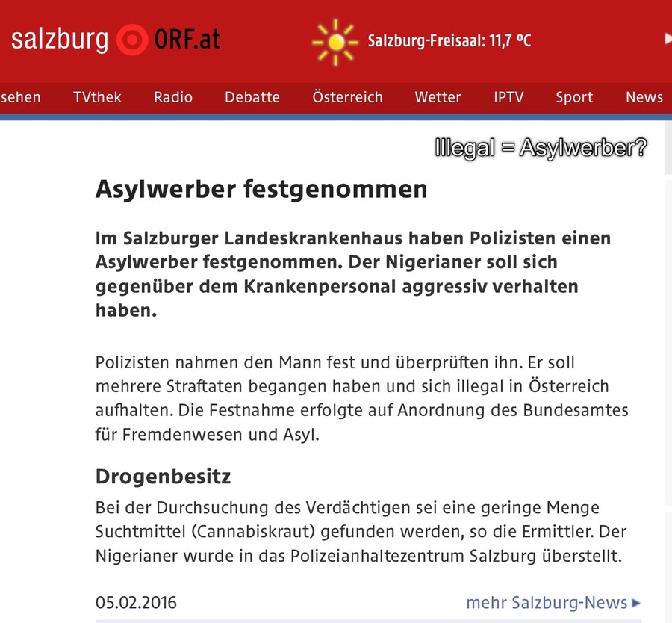Click News in the navigation bar

[x=644, y=97]
